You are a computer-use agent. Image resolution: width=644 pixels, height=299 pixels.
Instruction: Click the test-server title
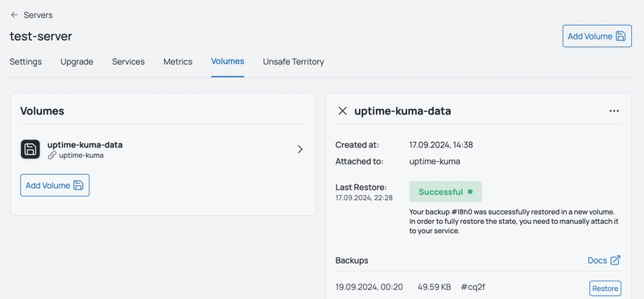pyautogui.click(x=41, y=36)
